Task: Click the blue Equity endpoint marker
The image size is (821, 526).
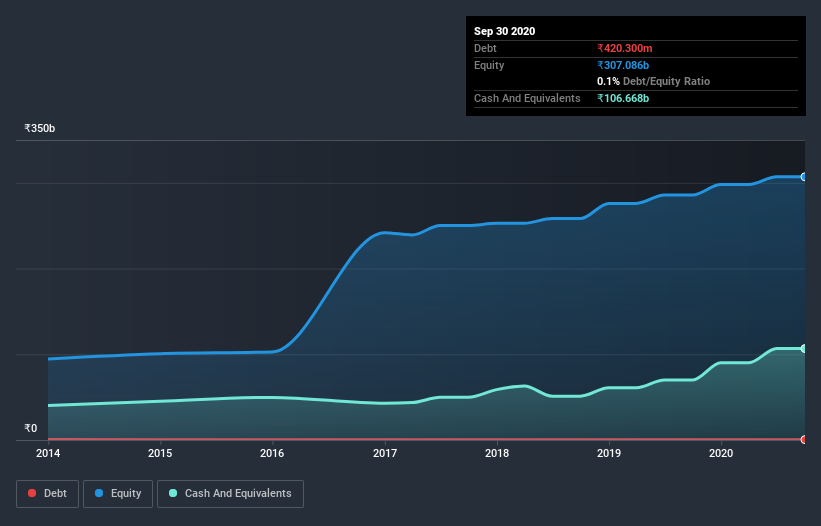Action: tap(804, 177)
